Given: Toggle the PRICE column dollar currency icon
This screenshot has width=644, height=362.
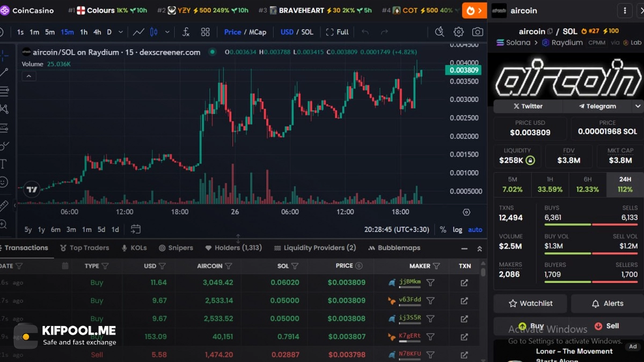Looking at the screenshot, I should coord(359,266).
